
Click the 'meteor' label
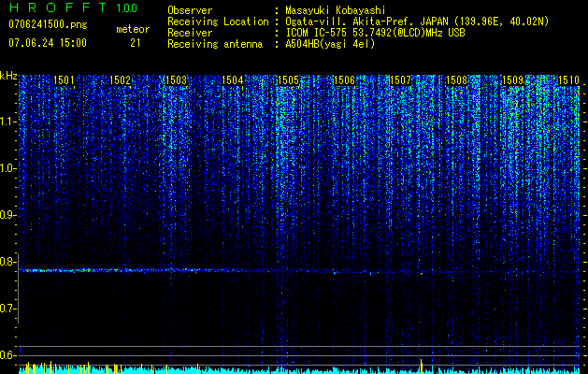[133, 29]
